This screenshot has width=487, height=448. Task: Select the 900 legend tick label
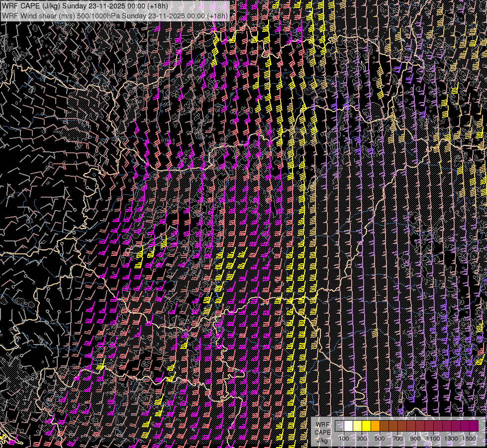coord(415,439)
